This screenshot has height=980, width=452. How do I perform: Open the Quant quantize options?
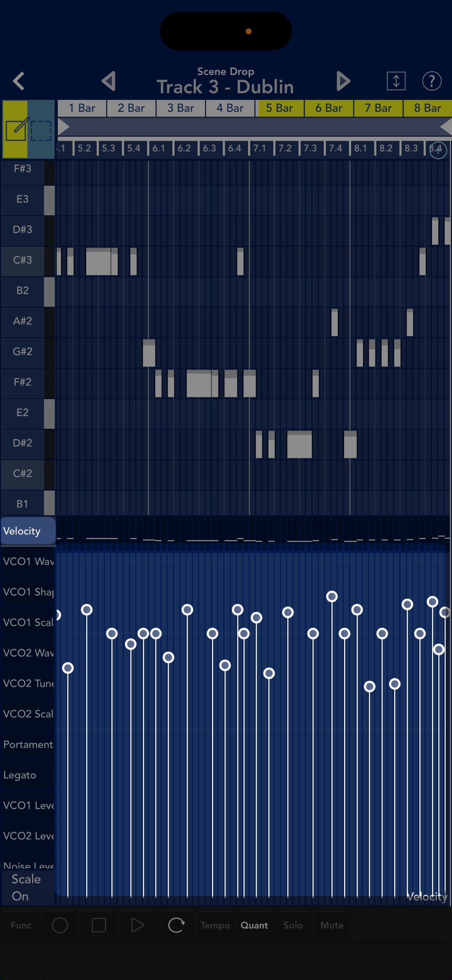coord(254,925)
